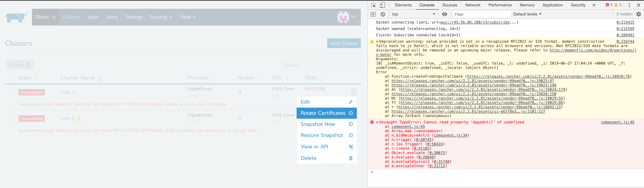Screen dimensions: 644x188
Task: Select checkbox for test-2 cluster row
Action: pos(11,119)
